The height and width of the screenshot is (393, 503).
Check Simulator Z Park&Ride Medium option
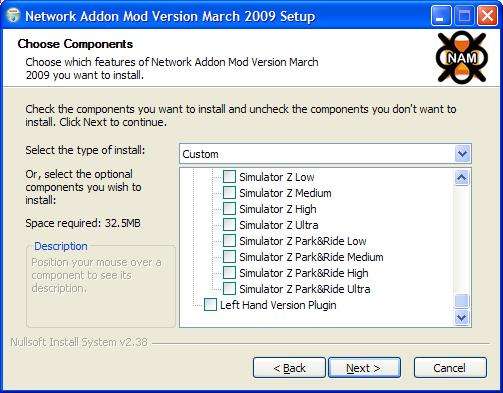pos(229,257)
